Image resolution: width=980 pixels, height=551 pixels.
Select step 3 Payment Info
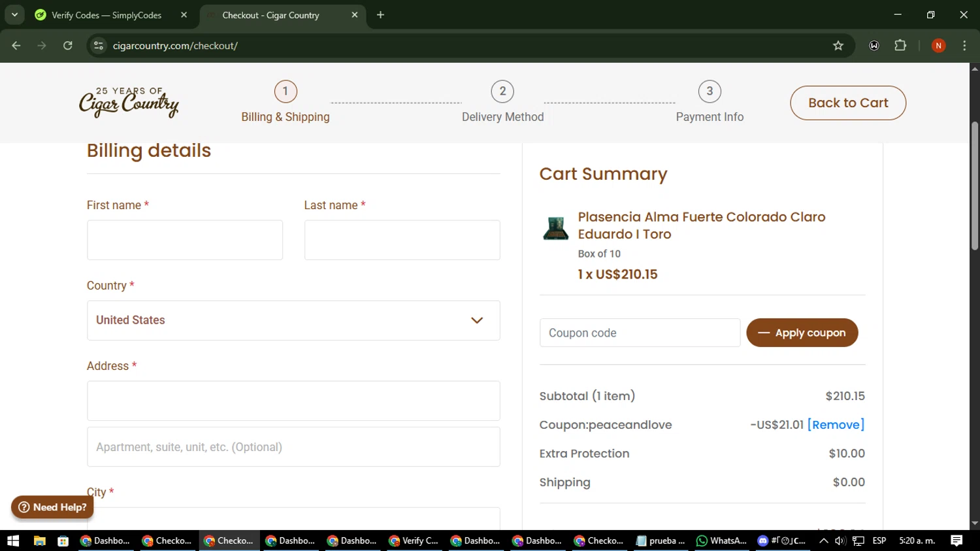coord(710,102)
